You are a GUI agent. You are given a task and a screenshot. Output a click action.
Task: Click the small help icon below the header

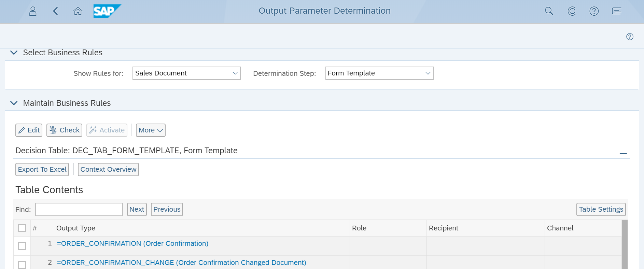(630, 37)
